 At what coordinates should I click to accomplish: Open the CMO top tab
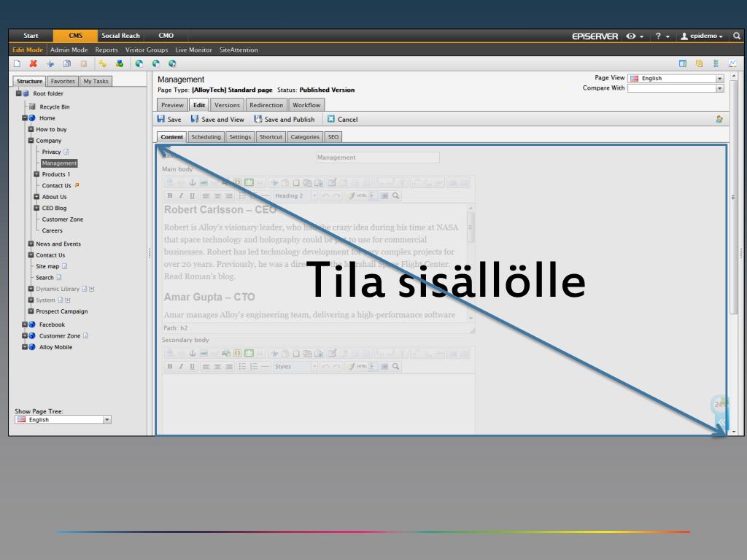click(x=166, y=36)
